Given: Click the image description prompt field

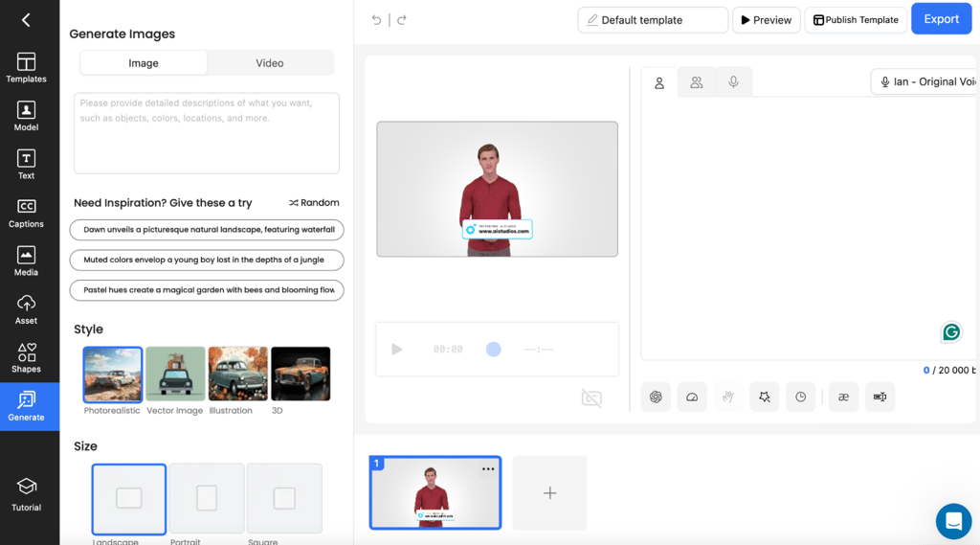Looking at the screenshot, I should (207, 133).
